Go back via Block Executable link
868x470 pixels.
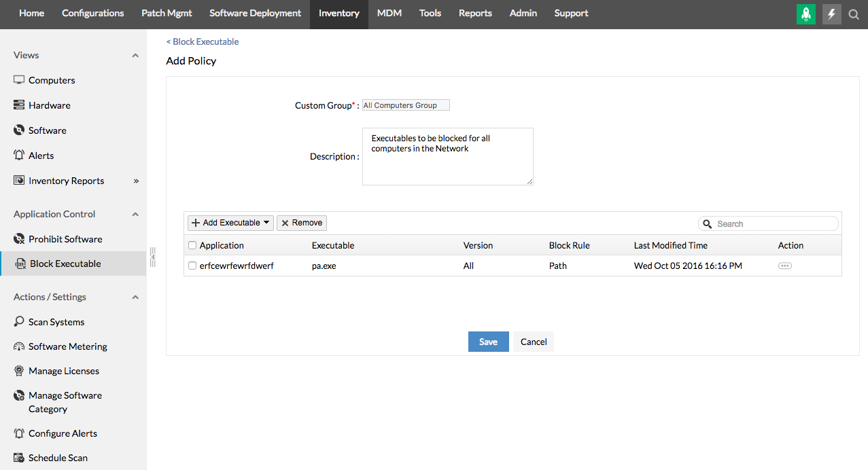[203, 42]
